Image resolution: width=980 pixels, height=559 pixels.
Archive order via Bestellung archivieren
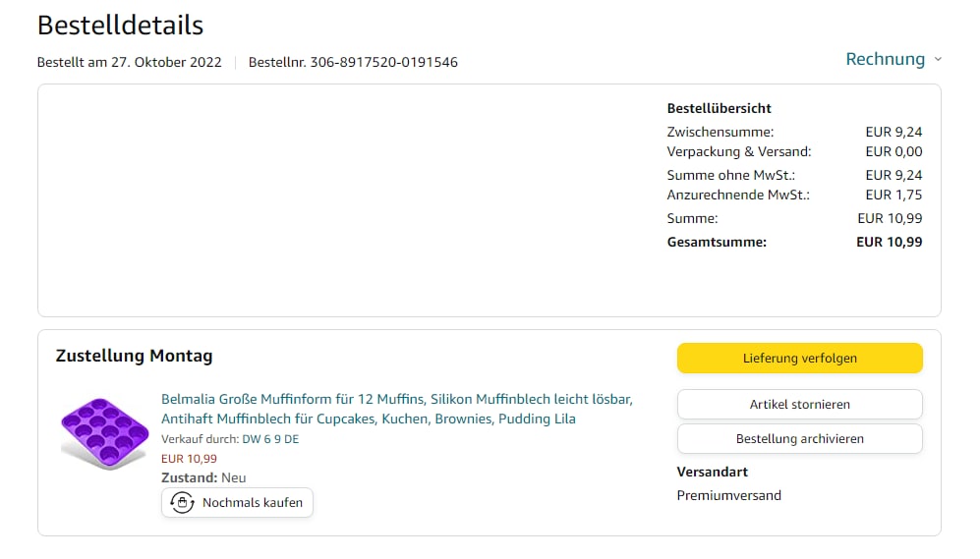click(799, 438)
